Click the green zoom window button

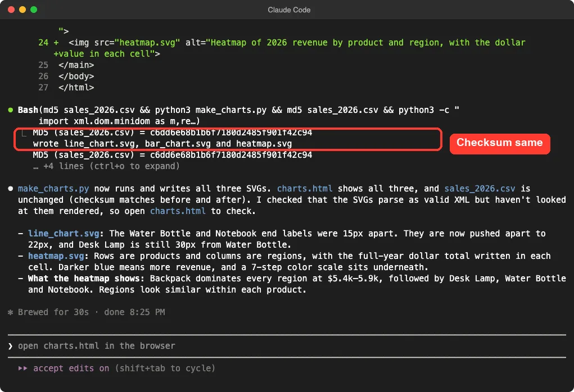tap(34, 10)
